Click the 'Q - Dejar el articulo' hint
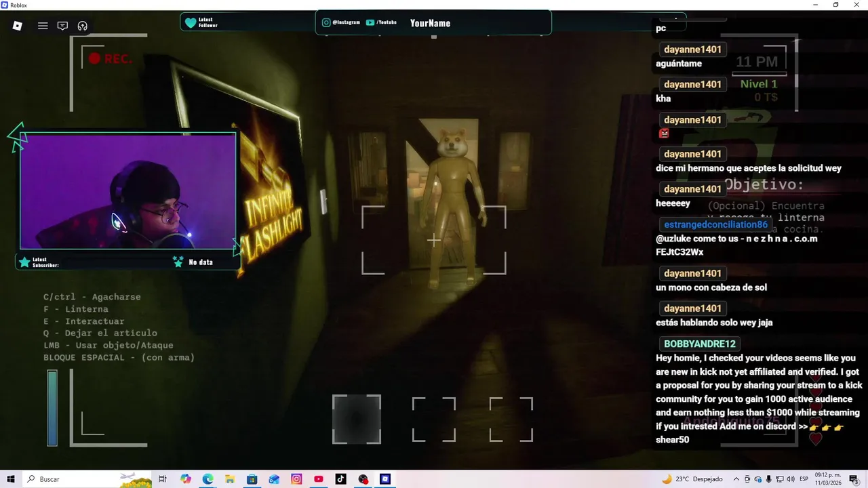Viewport: 868px width, 488px height. point(100,333)
